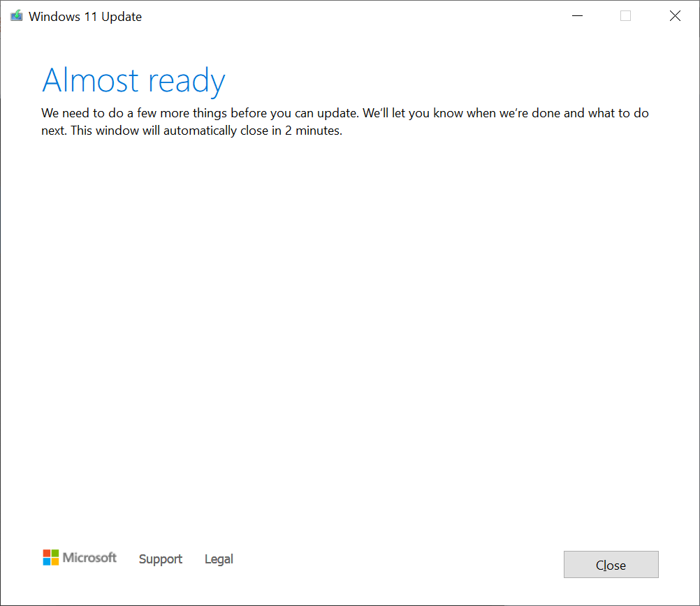This screenshot has width=700, height=606.
Task: Click the Microsoft logo
Action: pos(80,557)
